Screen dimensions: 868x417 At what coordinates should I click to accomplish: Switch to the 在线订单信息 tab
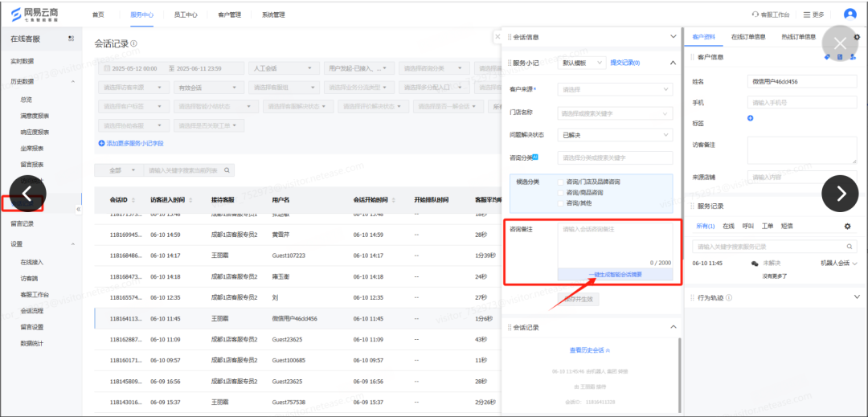[x=747, y=37]
